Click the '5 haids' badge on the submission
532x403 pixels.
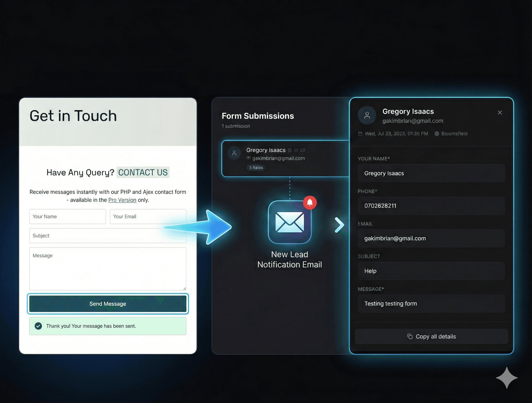pyautogui.click(x=256, y=168)
